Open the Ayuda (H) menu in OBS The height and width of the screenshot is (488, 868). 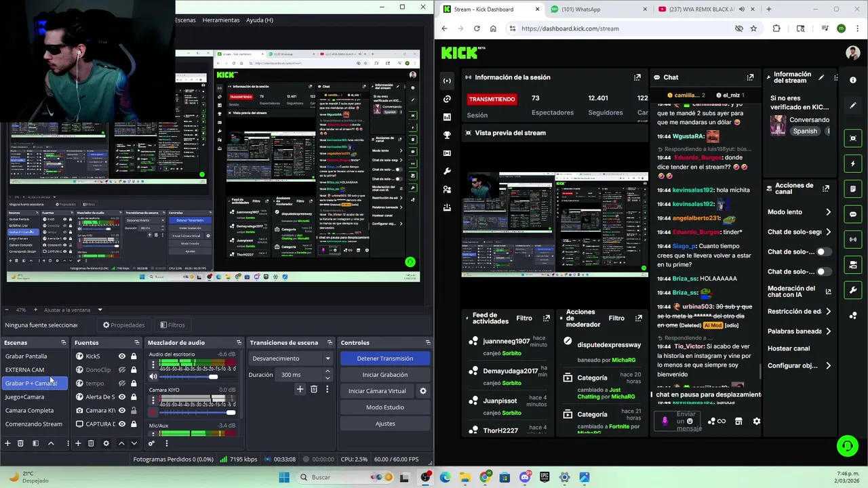pos(260,20)
